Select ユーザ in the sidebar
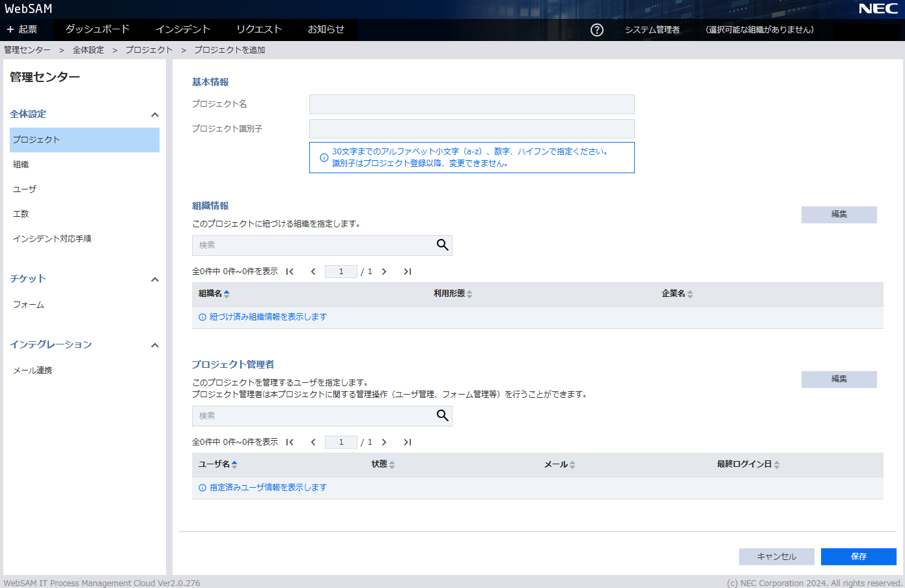The width and height of the screenshot is (905, 588). point(25,189)
